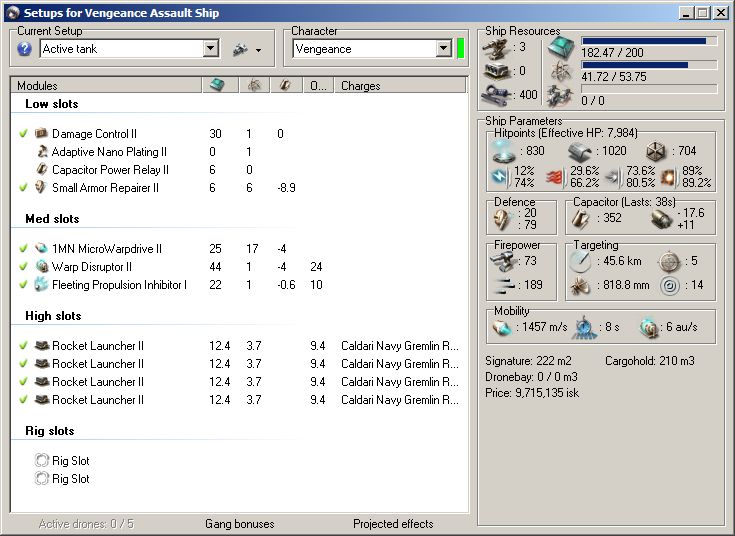735x536 pixels.
Task: Toggle the fourth Rocket Launcher II checkmark
Action: (23, 400)
